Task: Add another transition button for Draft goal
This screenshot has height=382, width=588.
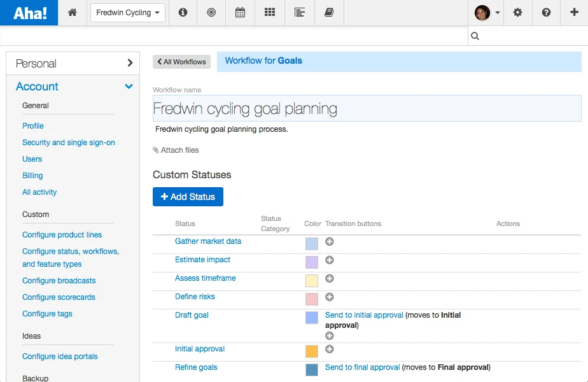Action: click(x=330, y=336)
